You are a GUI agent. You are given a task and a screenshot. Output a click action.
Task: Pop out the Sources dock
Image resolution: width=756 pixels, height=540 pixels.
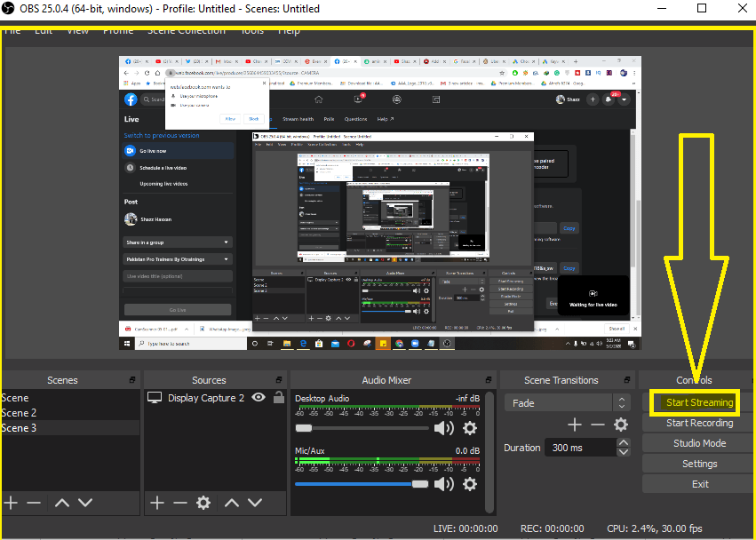pos(279,380)
